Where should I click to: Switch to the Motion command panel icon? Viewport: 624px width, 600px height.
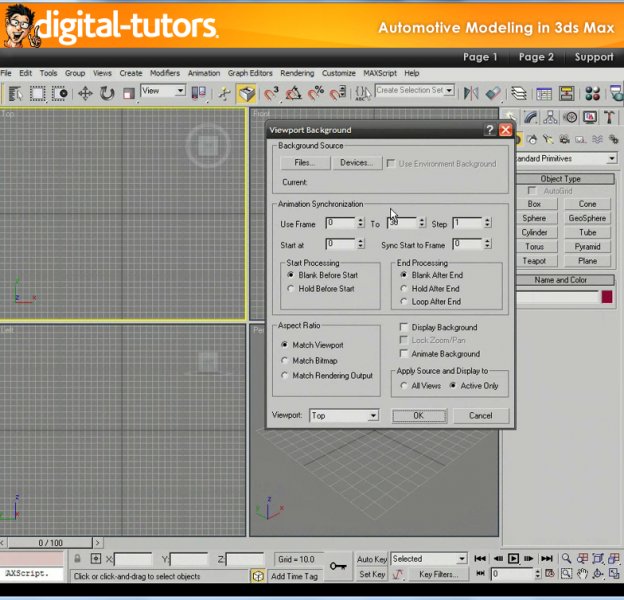point(571,117)
